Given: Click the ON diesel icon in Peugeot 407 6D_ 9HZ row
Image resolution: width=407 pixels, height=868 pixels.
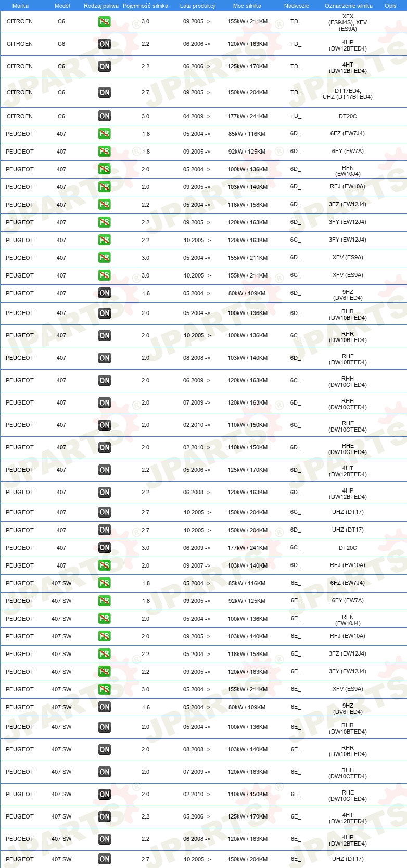Looking at the screenshot, I should [x=105, y=293].
